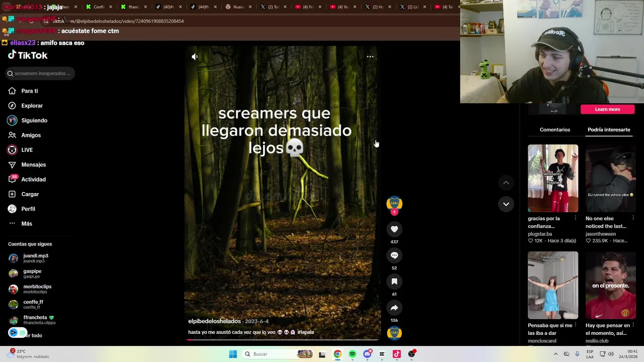Click the sound disc avatar below share
The image size is (644, 362).
click(x=394, y=333)
